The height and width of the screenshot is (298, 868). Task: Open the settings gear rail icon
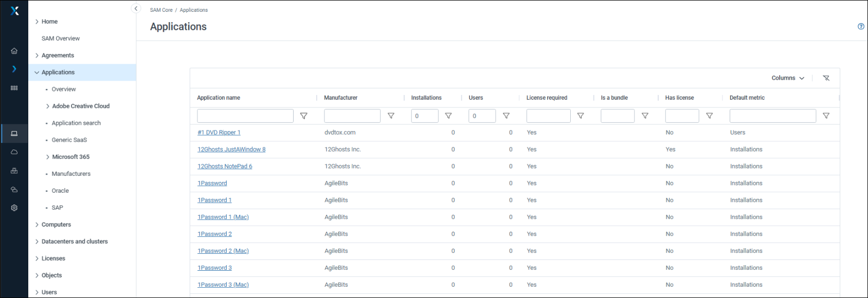coord(14,208)
